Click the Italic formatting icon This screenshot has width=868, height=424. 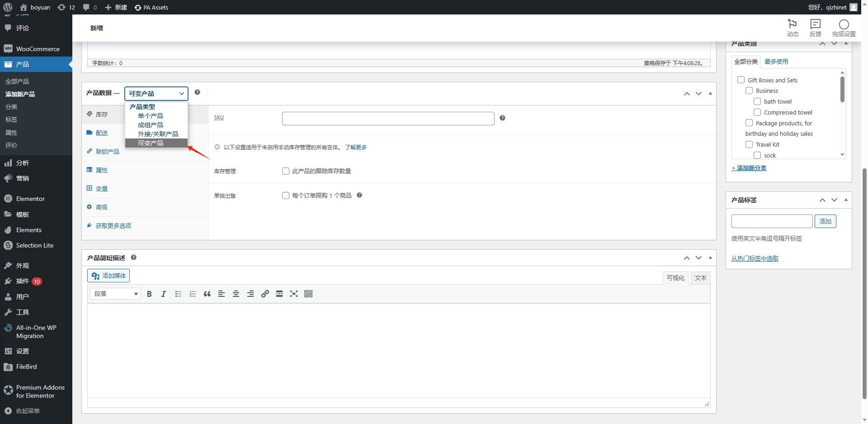click(x=164, y=294)
